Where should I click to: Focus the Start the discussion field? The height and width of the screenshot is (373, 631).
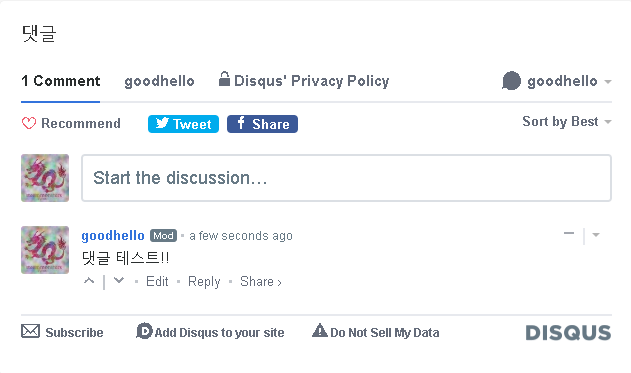point(346,178)
